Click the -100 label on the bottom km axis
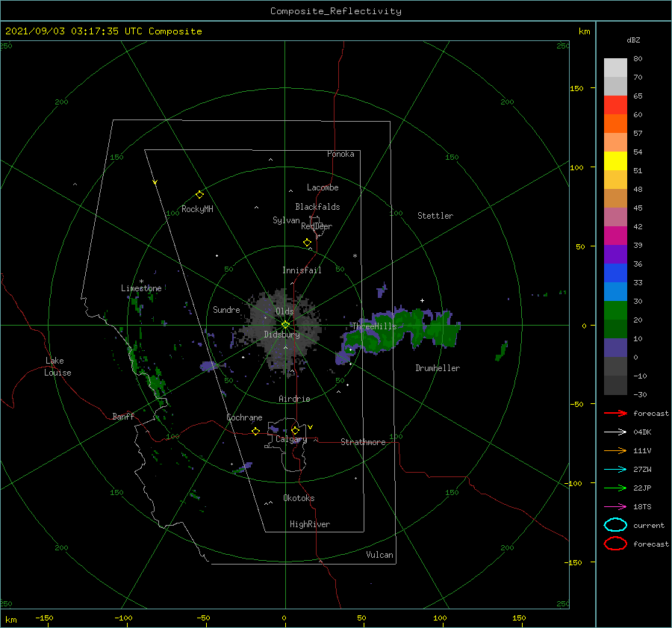The image size is (672, 628). pos(123,618)
